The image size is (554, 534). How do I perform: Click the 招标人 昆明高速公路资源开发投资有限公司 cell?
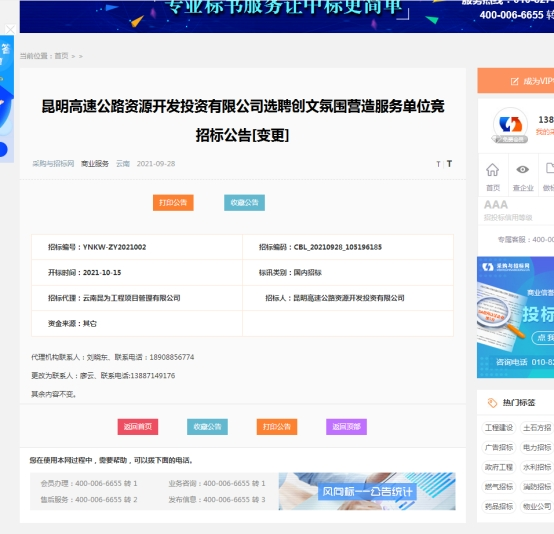(348, 298)
